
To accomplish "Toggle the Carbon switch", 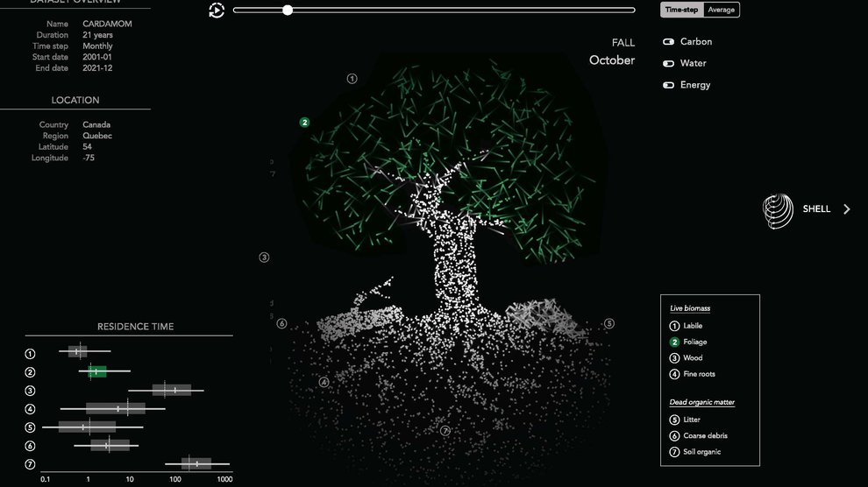I will [x=669, y=42].
